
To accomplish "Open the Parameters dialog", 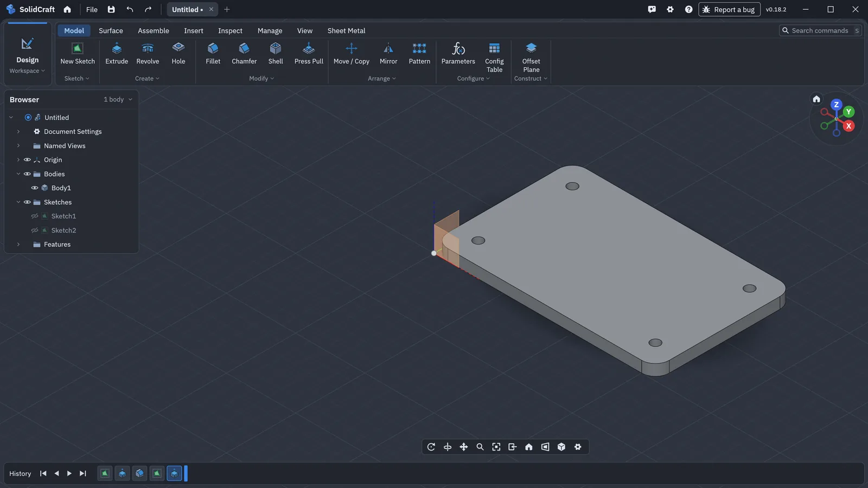I will coord(458,54).
